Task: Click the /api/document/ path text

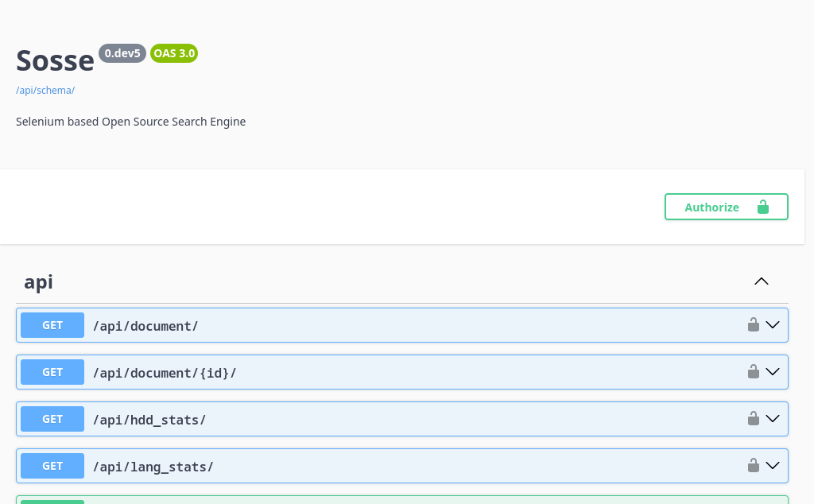Action: (x=145, y=326)
